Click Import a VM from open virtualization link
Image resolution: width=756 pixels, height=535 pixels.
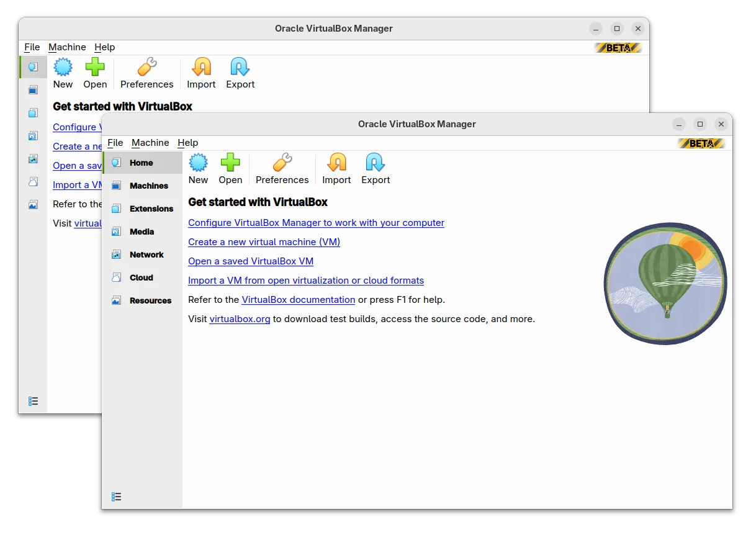point(306,280)
